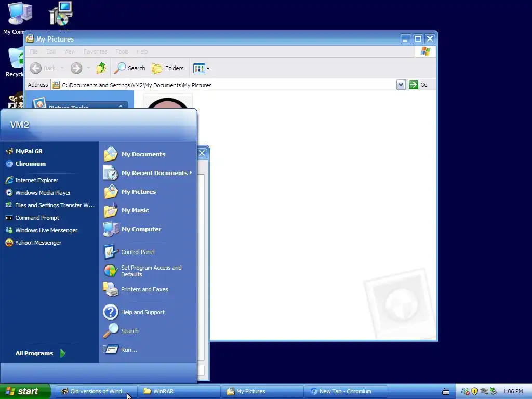Switch to WinRAR taskbar item
Screen dimensions: 532x399
pyautogui.click(x=180, y=391)
